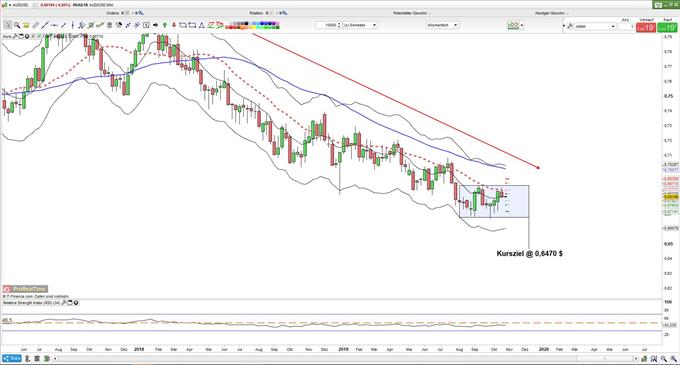Screen dimensions: 680x365
Task: Click the 2018 year label on time axis
Action: coord(139,349)
